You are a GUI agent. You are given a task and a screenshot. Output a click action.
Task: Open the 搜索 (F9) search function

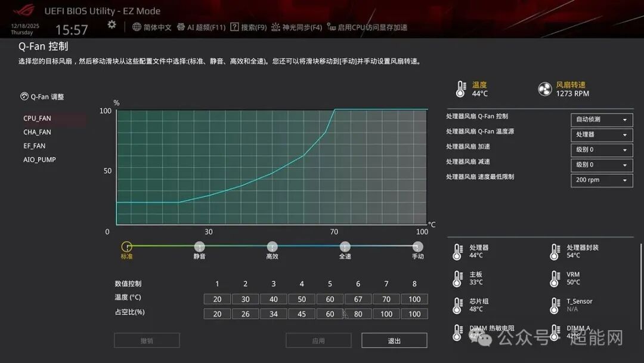coord(250,27)
